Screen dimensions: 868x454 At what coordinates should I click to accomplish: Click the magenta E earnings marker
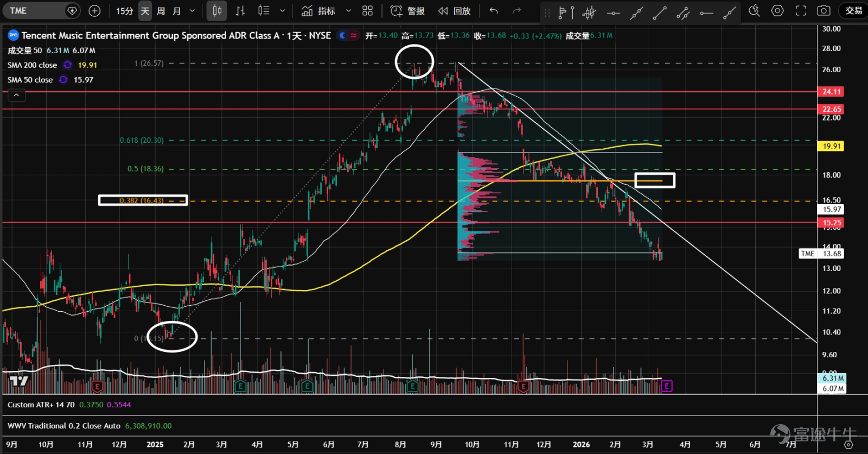pyautogui.click(x=667, y=386)
